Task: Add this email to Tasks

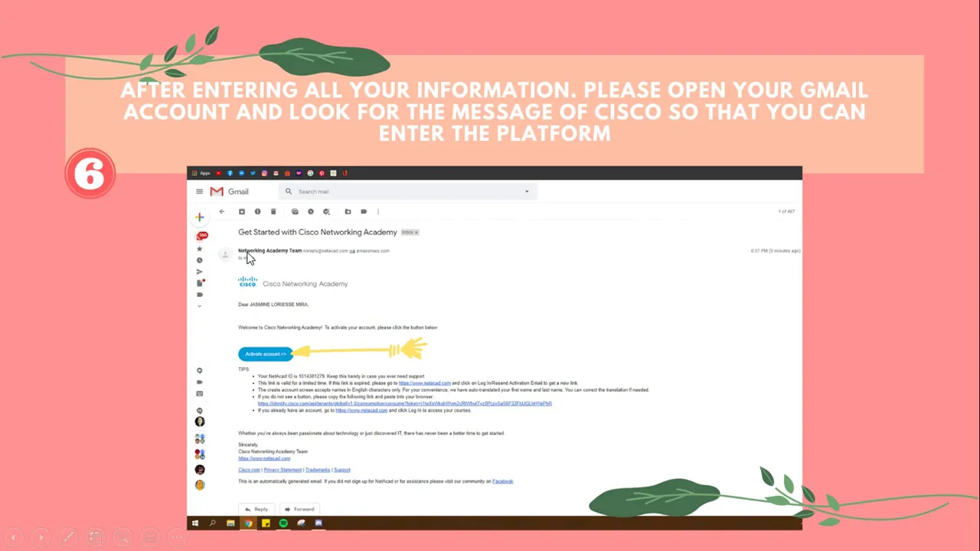Action: [x=326, y=211]
